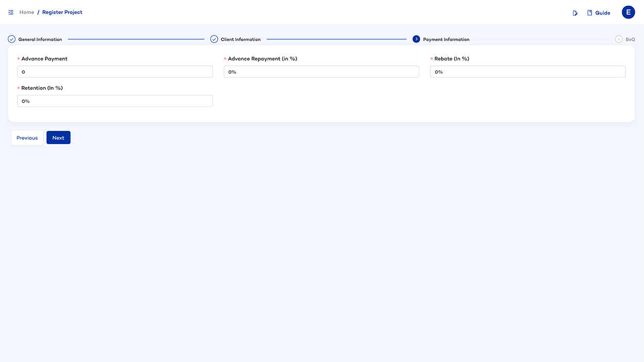Open the user avatar "E" menu
The height and width of the screenshot is (362, 644).
point(628,12)
